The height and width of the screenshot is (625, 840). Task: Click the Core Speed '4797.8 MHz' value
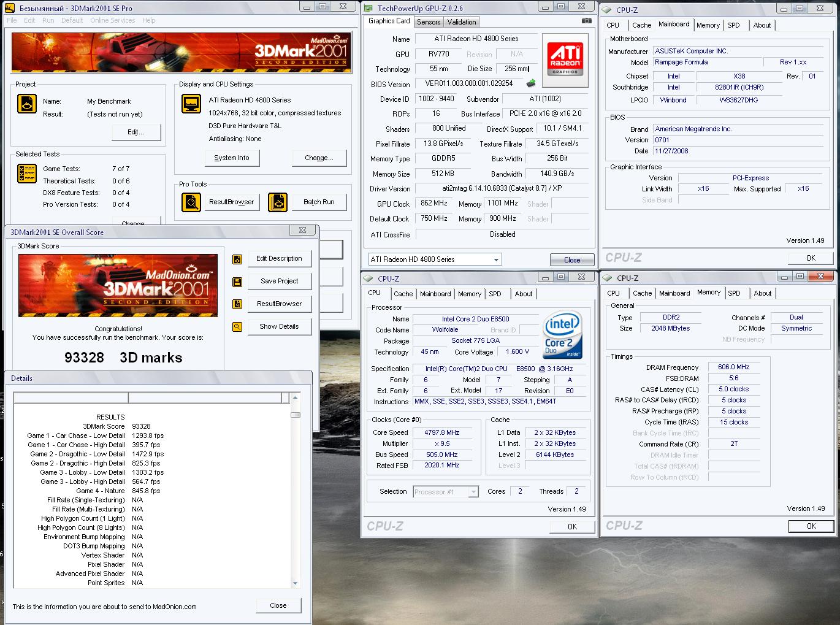(x=441, y=432)
